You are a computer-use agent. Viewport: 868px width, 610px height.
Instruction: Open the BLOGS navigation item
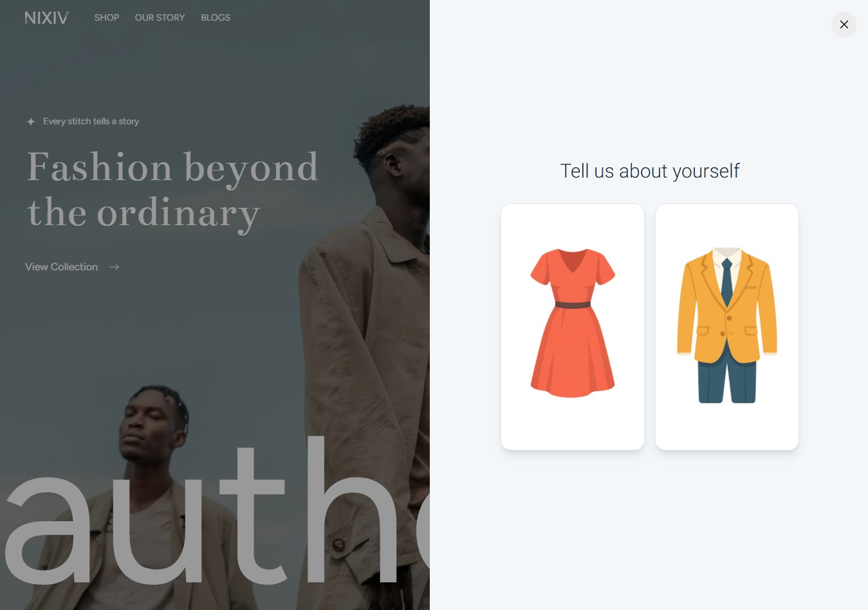point(216,17)
